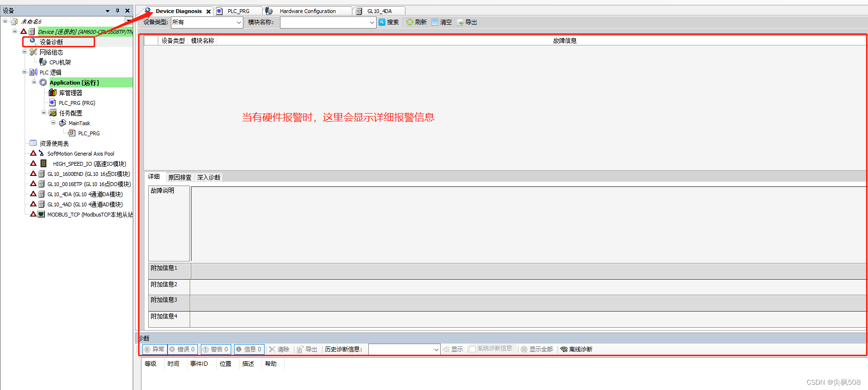
Task: Toggle the 信息 0 filter button
Action: 249,349
